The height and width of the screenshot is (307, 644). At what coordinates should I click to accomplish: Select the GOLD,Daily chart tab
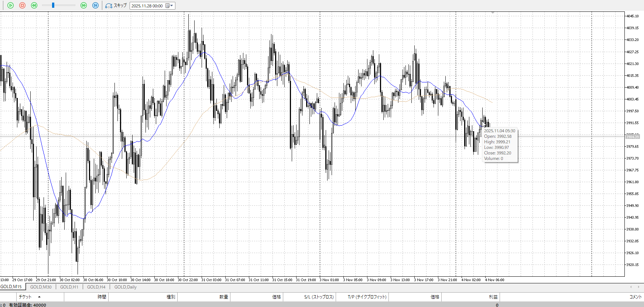click(125, 287)
